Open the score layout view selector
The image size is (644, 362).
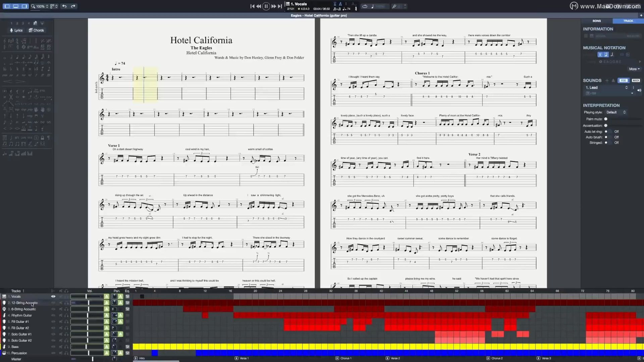(54, 6)
